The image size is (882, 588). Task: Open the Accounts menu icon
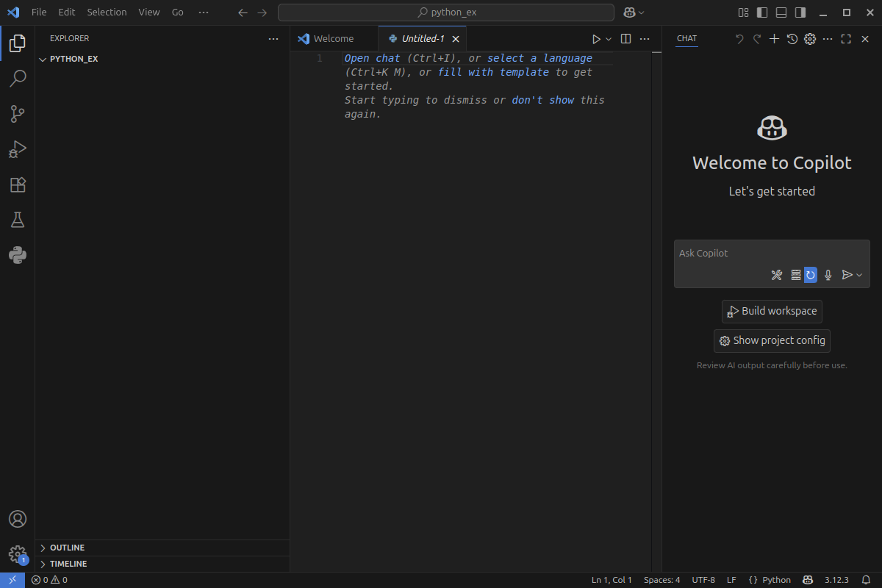point(18,519)
